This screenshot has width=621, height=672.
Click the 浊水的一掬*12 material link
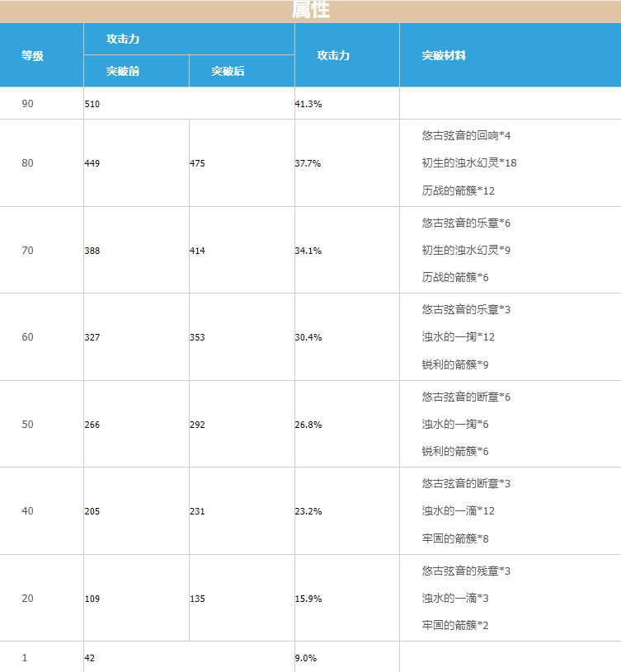coord(458,336)
